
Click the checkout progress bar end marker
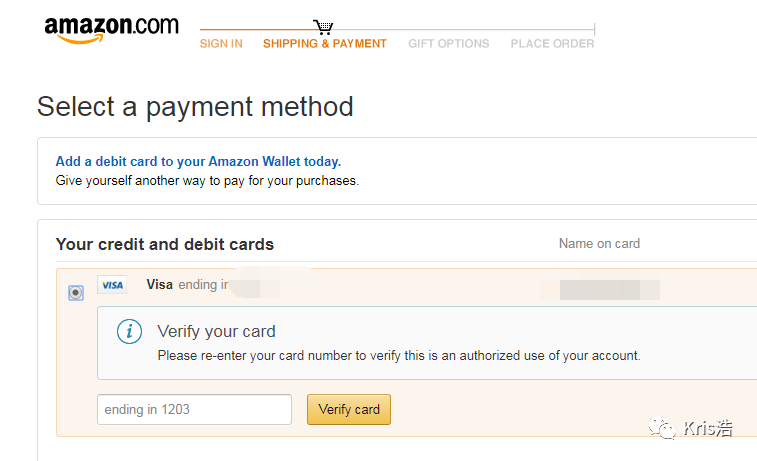594,30
